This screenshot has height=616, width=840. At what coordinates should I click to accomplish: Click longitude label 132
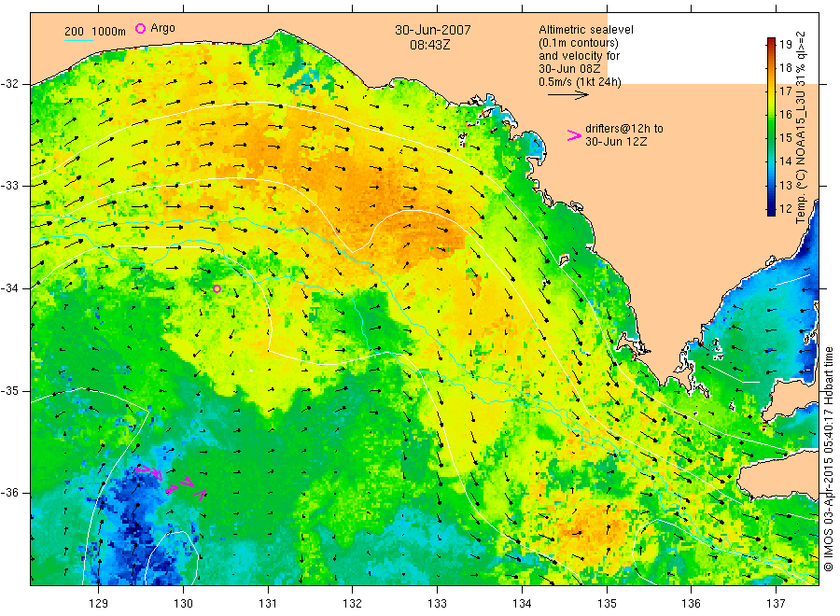click(353, 604)
